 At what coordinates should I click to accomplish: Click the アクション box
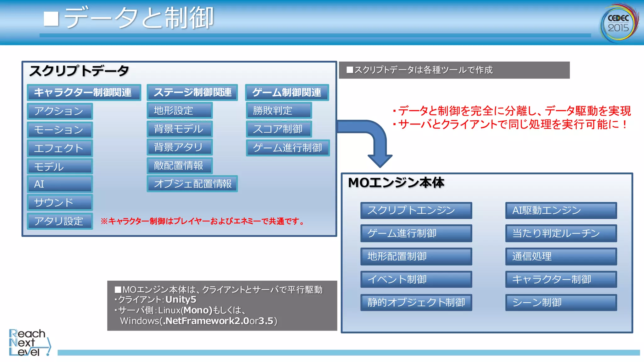tap(60, 111)
